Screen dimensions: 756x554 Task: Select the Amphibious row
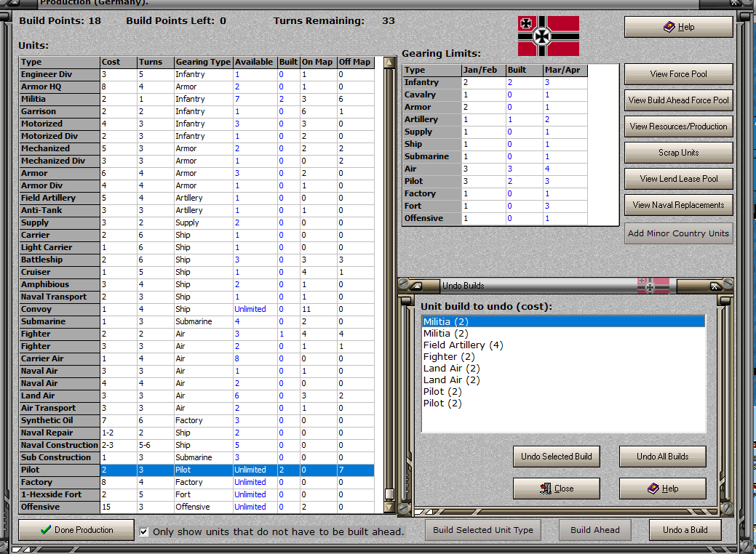pos(196,285)
